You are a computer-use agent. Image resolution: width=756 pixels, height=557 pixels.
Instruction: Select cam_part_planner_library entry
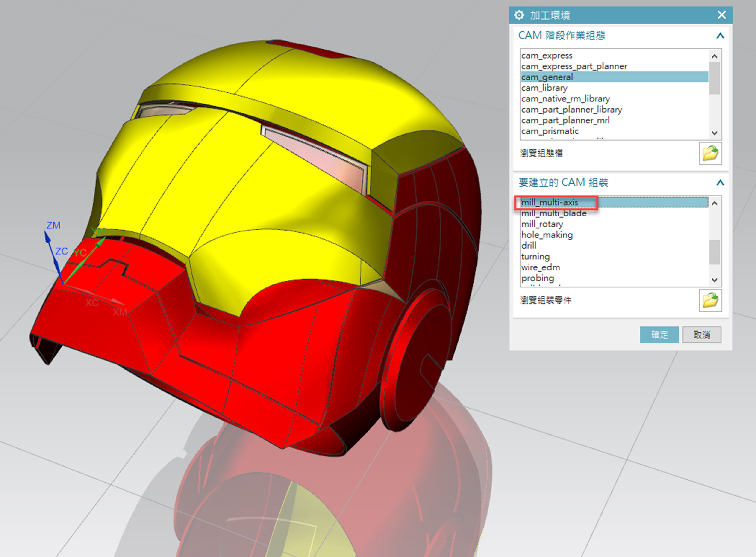pyautogui.click(x=615, y=109)
